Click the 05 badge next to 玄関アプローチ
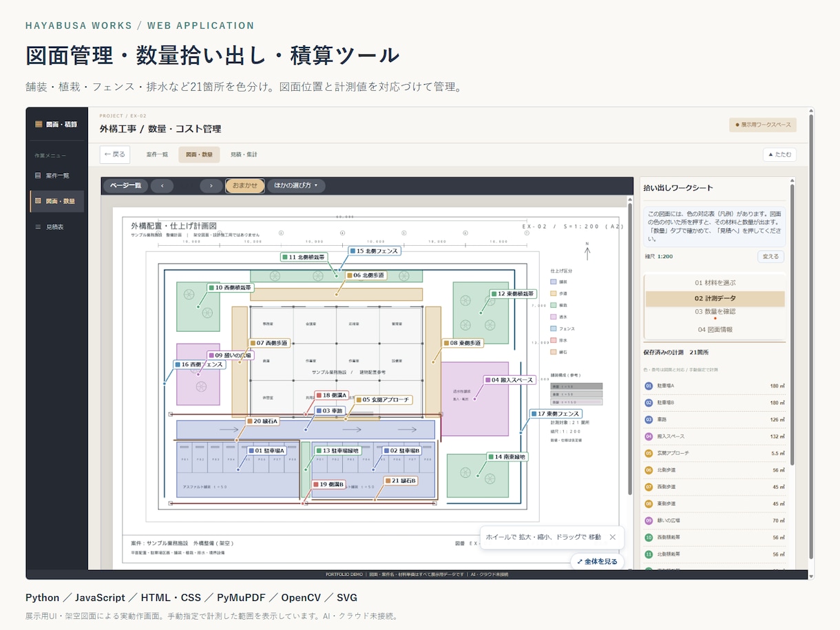 649,453
